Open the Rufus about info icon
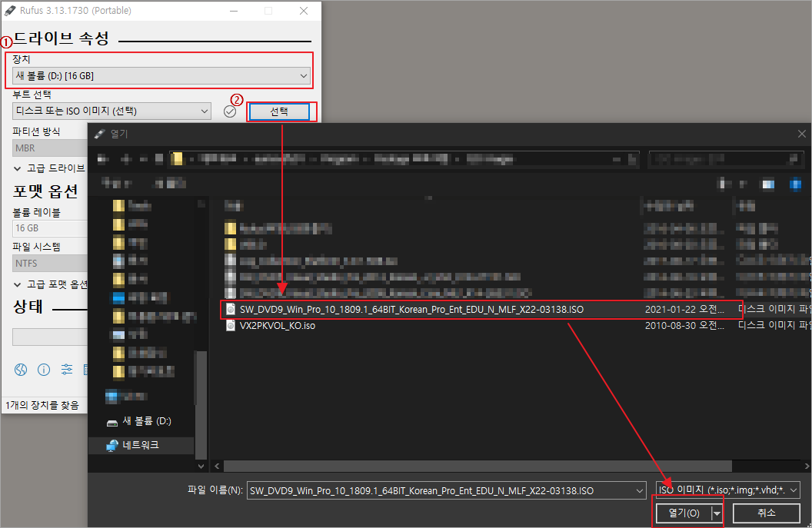This screenshot has width=812, height=528. pyautogui.click(x=44, y=370)
